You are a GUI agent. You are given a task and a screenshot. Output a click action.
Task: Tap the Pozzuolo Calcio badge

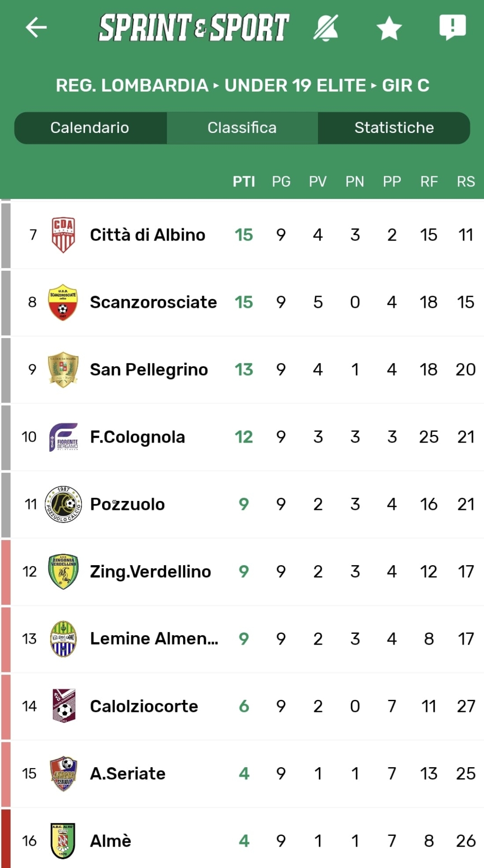coord(63,504)
